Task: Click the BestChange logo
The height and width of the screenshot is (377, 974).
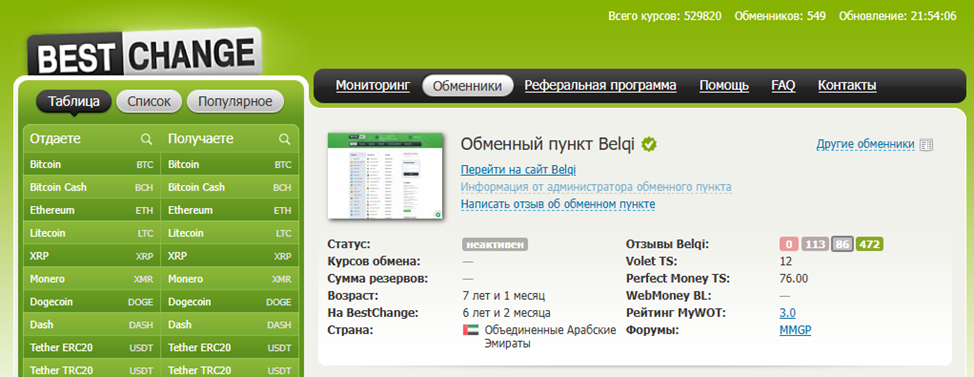Action: 143,52
